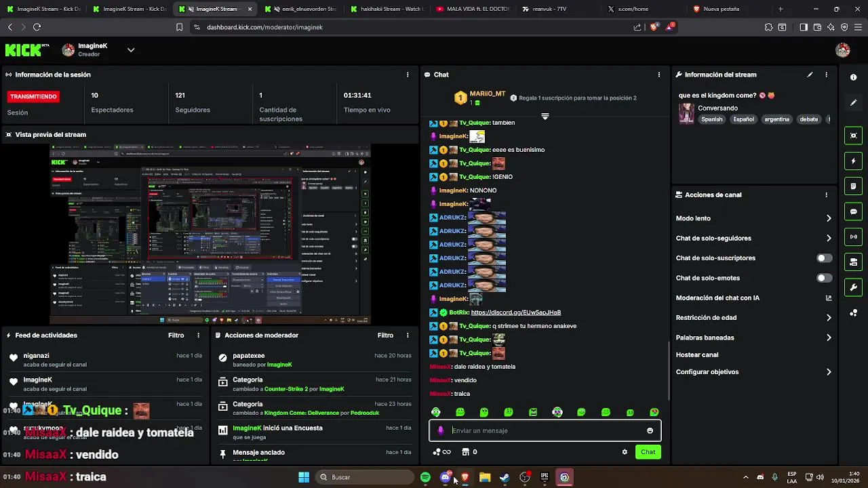Viewport: 868px width, 488px height.
Task: Click Hostear canal
Action: [x=697, y=354]
